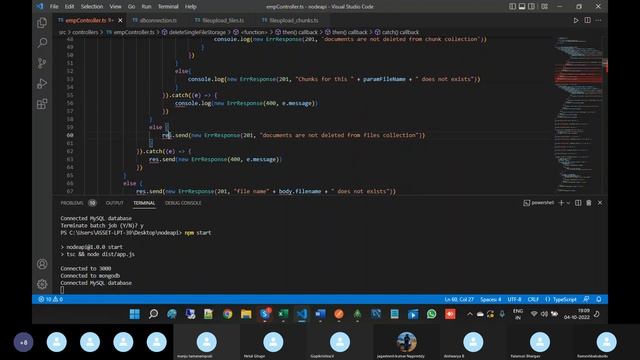
Task: Open errors and warnings count in status bar
Action: click(51, 299)
